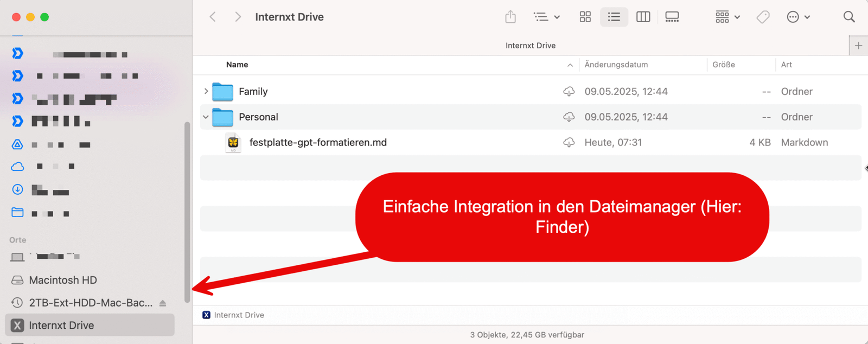Select the date cell Heute, 07:31
Screen dimensions: 868x344
tap(613, 143)
